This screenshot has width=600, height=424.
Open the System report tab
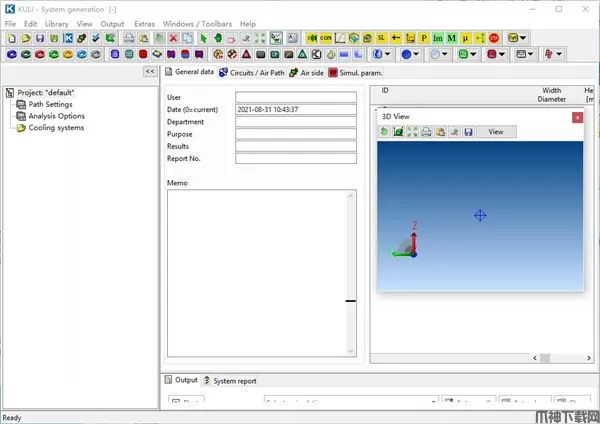coord(234,380)
